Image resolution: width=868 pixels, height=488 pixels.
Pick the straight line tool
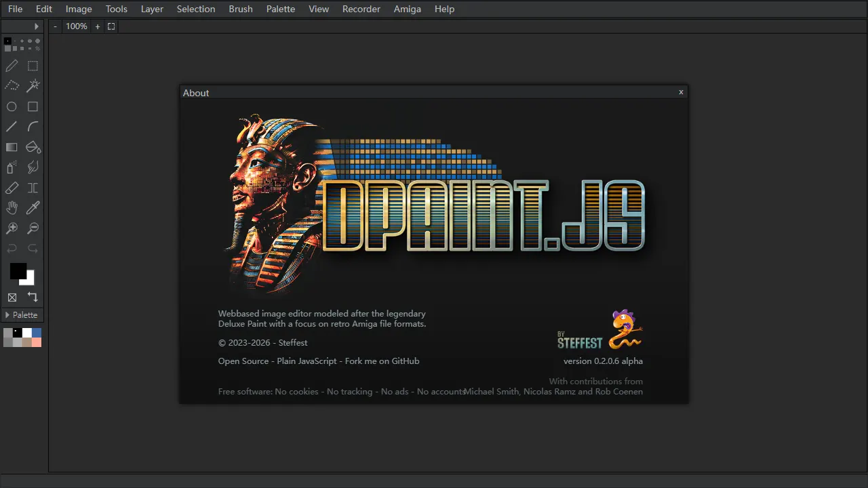[12, 127]
